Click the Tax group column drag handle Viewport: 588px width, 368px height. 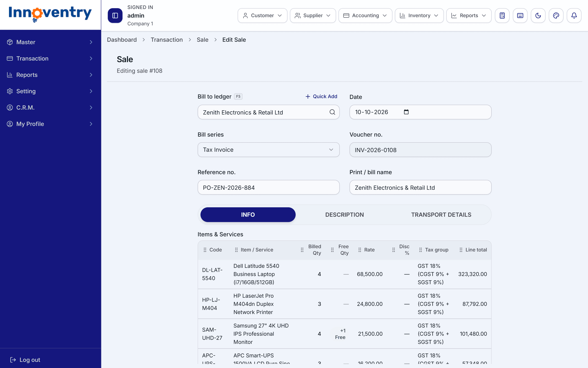420,250
